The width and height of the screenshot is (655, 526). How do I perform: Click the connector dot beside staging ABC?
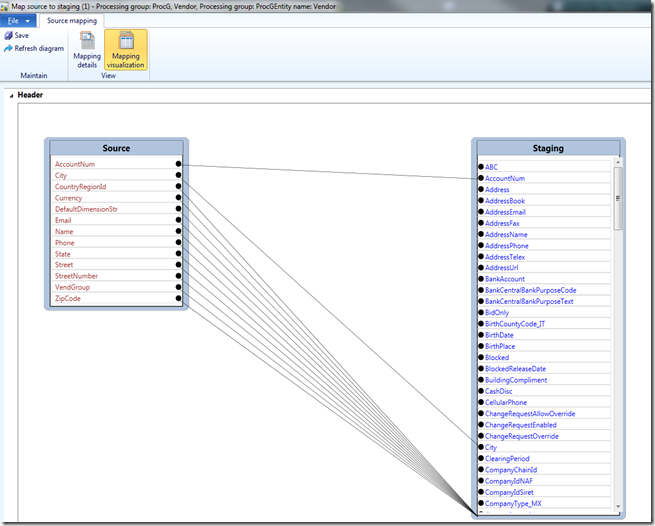click(x=481, y=167)
